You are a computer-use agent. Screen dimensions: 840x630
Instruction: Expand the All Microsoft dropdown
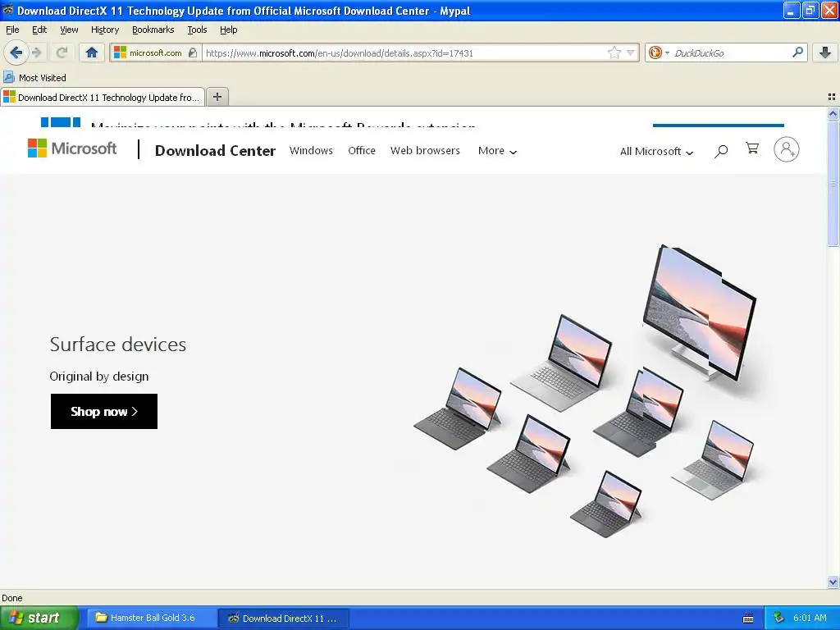[657, 152]
